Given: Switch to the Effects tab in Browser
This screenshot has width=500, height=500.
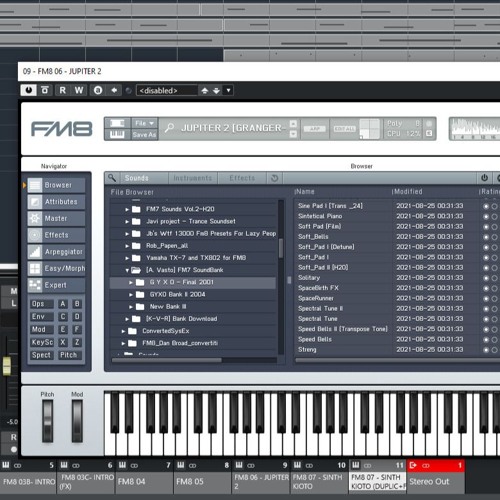Looking at the screenshot, I should pyautogui.click(x=242, y=178).
